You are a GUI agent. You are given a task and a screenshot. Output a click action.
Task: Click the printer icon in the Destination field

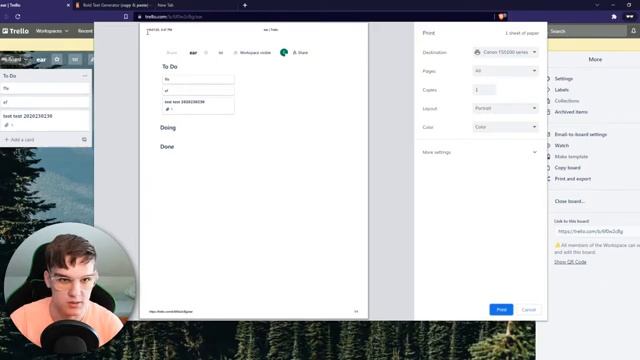[477, 52]
